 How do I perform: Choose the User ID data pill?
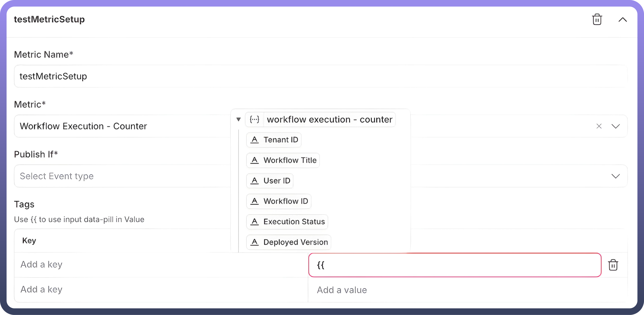270,181
